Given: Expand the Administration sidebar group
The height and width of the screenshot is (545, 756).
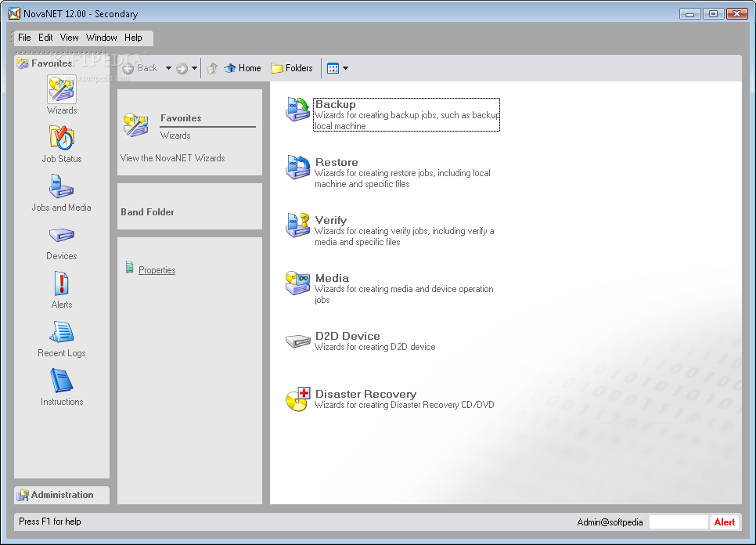Looking at the screenshot, I should tap(62, 495).
